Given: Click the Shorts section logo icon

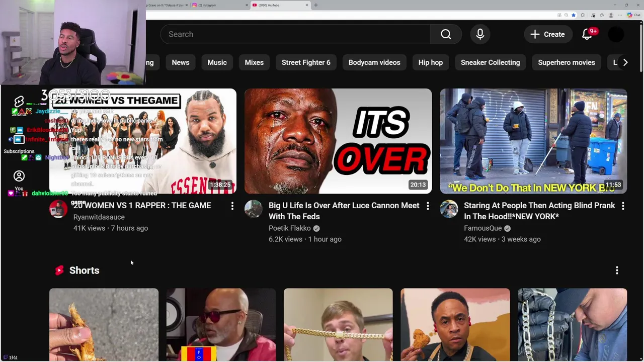Looking at the screenshot, I should [x=59, y=270].
